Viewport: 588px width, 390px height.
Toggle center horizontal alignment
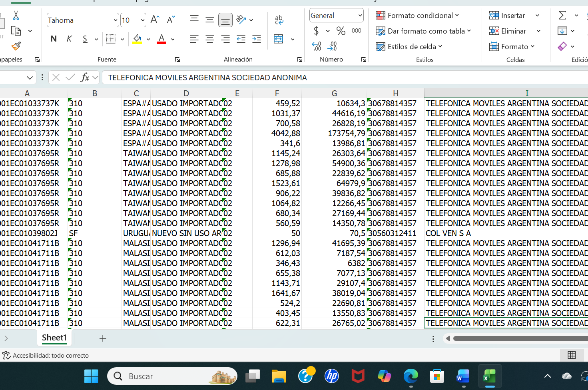tap(209, 39)
